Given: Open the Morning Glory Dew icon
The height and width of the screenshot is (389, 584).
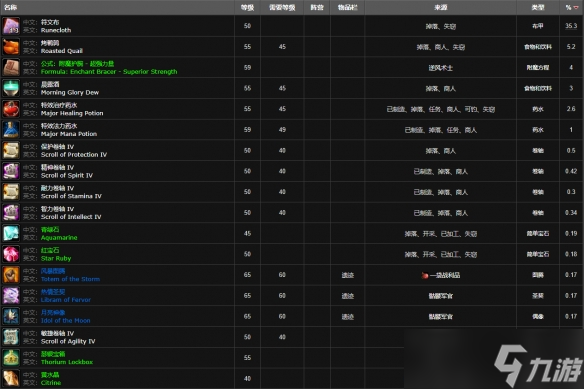Looking at the screenshot, I should (11, 88).
